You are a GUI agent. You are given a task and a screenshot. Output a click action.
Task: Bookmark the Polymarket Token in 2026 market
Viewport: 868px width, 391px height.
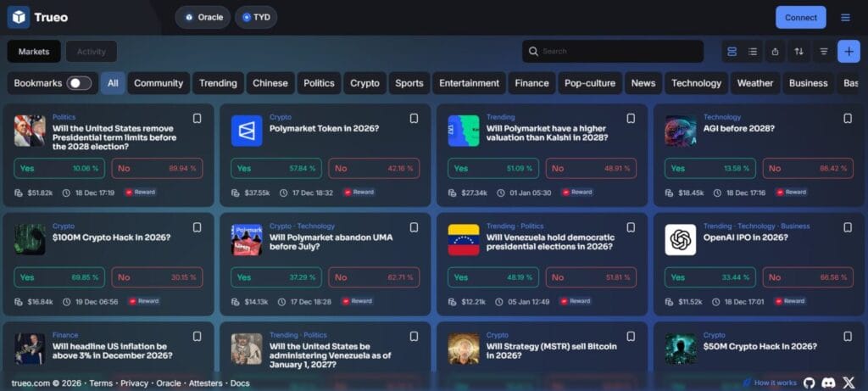pos(414,119)
